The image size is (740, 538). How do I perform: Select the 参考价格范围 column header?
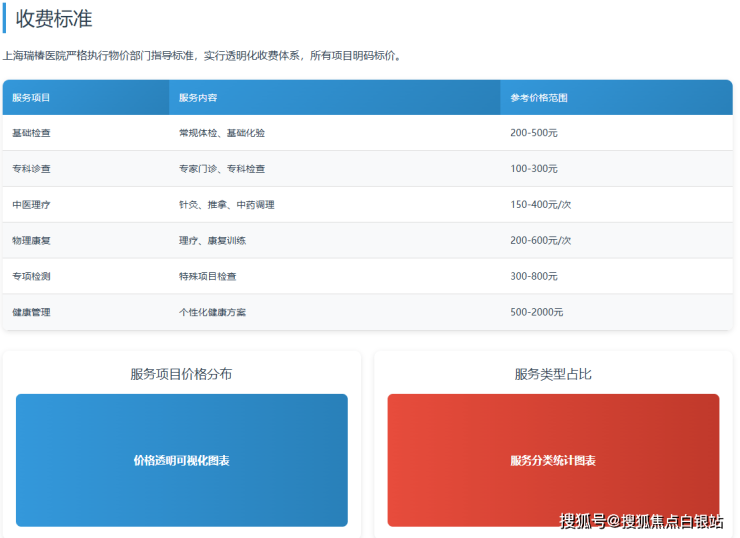(x=539, y=98)
